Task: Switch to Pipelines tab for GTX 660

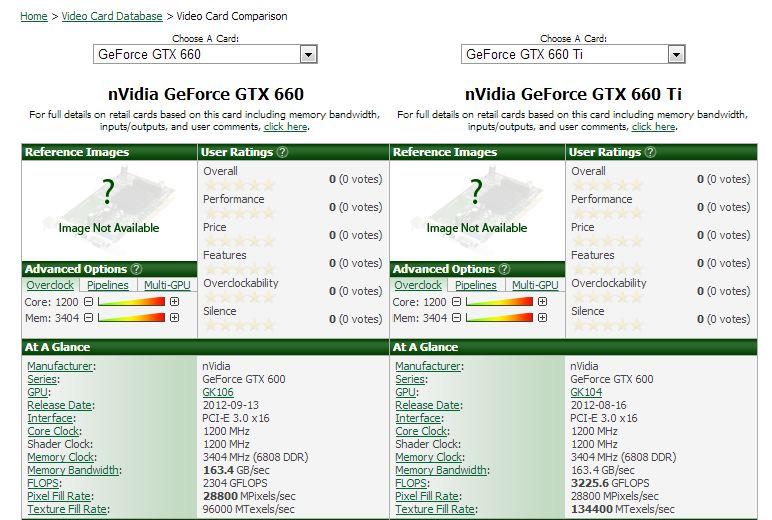Action: (x=107, y=285)
